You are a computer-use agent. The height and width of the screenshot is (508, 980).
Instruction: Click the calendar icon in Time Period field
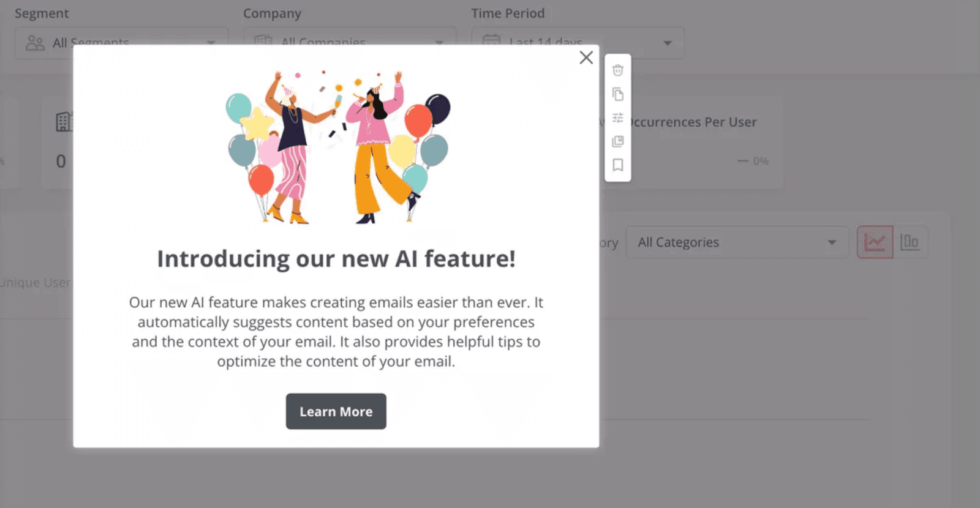491,40
